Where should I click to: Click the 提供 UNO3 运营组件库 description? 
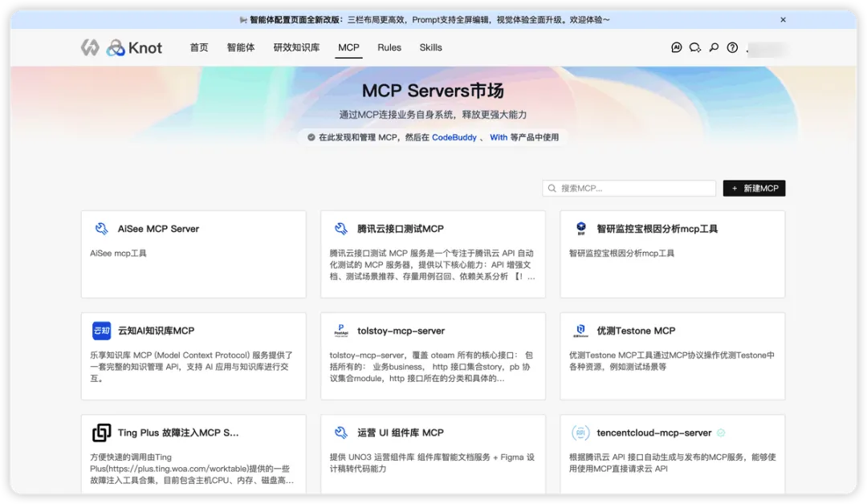[433, 463]
